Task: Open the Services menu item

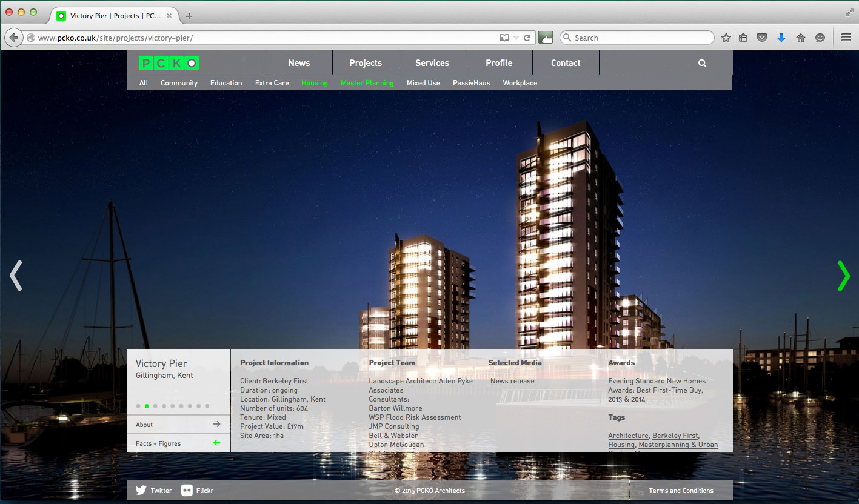Action: point(432,63)
